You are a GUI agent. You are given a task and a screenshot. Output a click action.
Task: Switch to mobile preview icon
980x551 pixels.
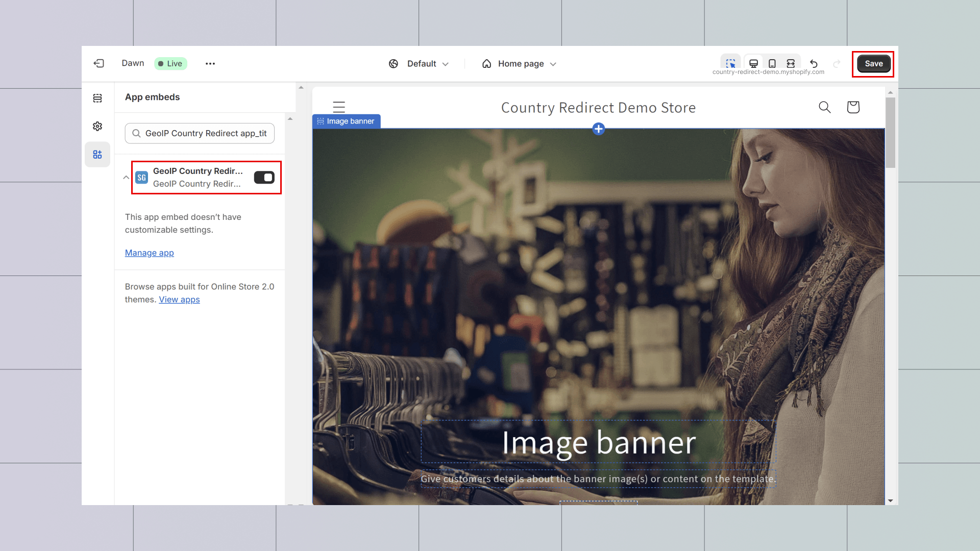(772, 63)
